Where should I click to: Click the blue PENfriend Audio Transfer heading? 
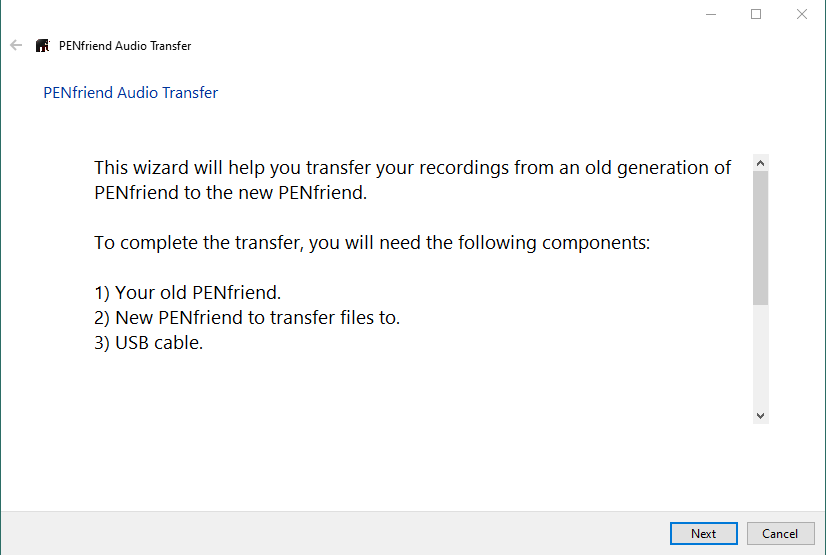coord(130,93)
